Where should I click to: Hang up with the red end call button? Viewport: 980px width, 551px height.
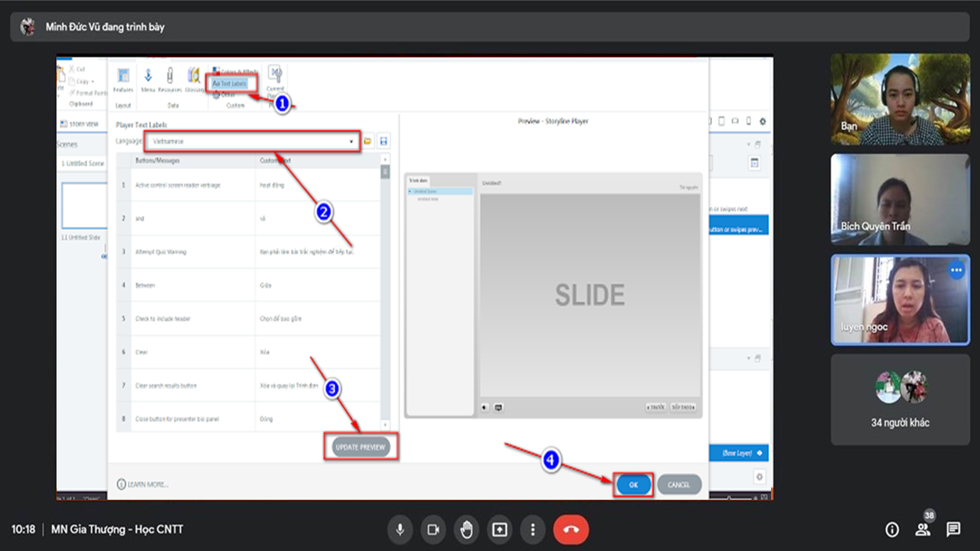(570, 530)
